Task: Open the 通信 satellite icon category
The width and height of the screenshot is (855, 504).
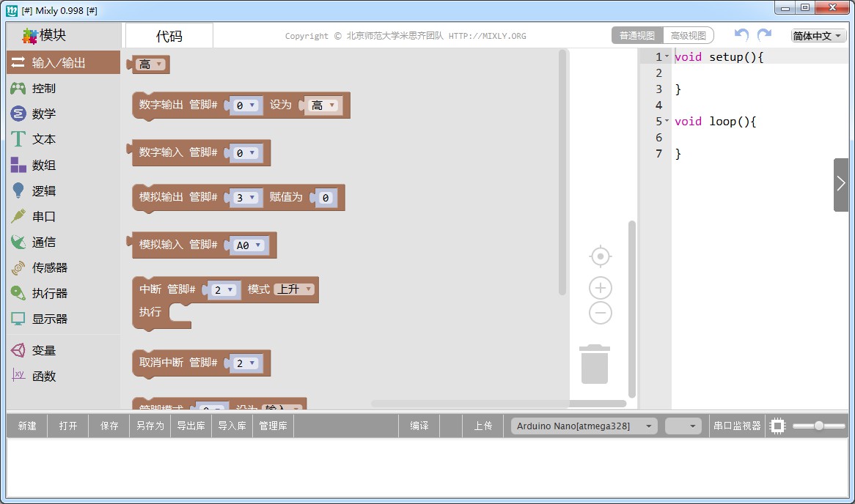Action: pyautogui.click(x=18, y=242)
